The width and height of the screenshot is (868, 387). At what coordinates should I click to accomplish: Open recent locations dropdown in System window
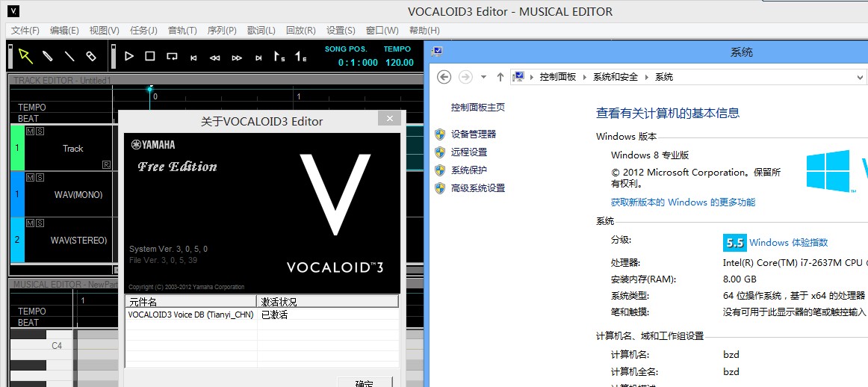[x=483, y=77]
